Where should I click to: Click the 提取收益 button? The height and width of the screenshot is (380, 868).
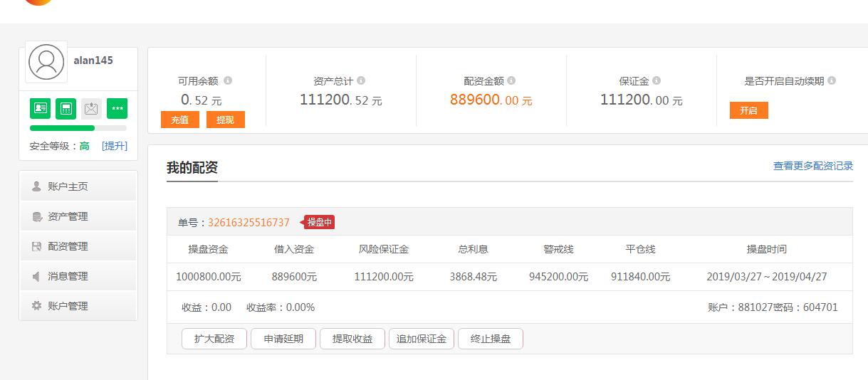352,339
